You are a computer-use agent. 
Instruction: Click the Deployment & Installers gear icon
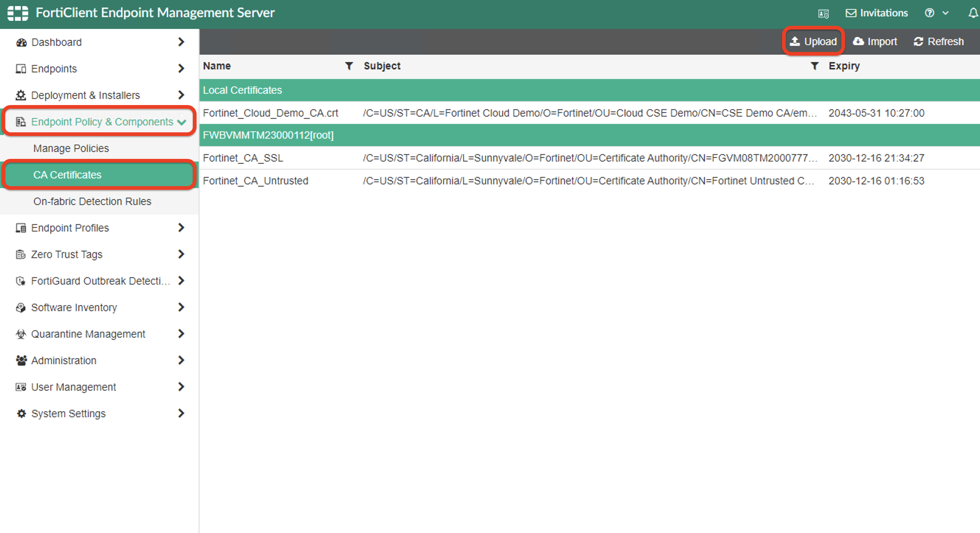point(21,95)
